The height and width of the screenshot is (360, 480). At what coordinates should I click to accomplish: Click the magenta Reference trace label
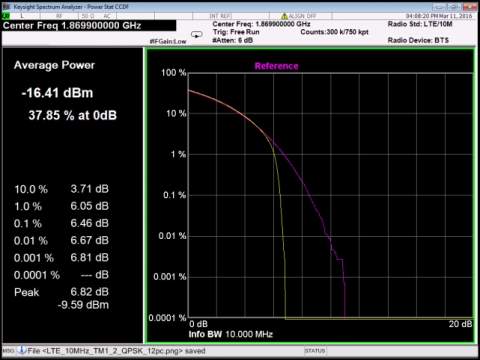coord(276,66)
